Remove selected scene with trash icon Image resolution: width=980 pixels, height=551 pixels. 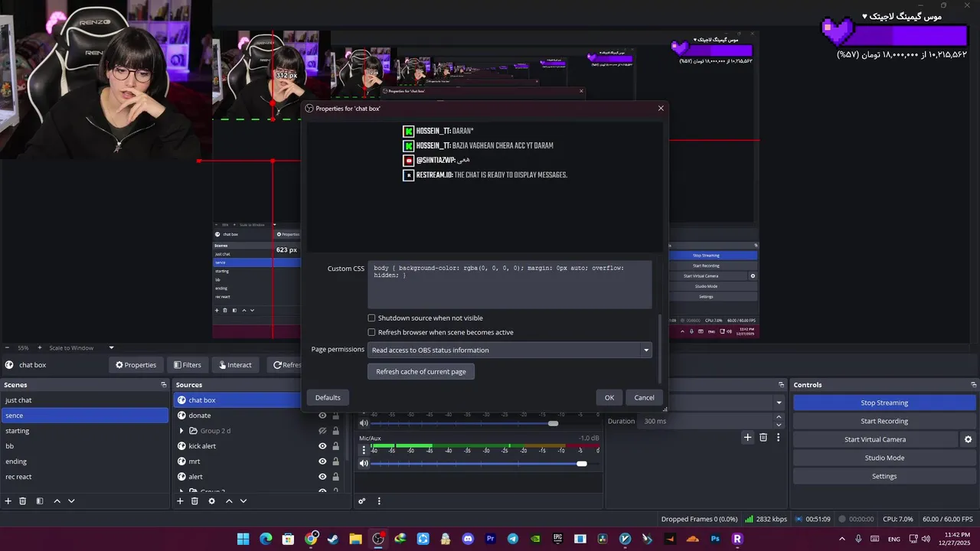coord(23,501)
